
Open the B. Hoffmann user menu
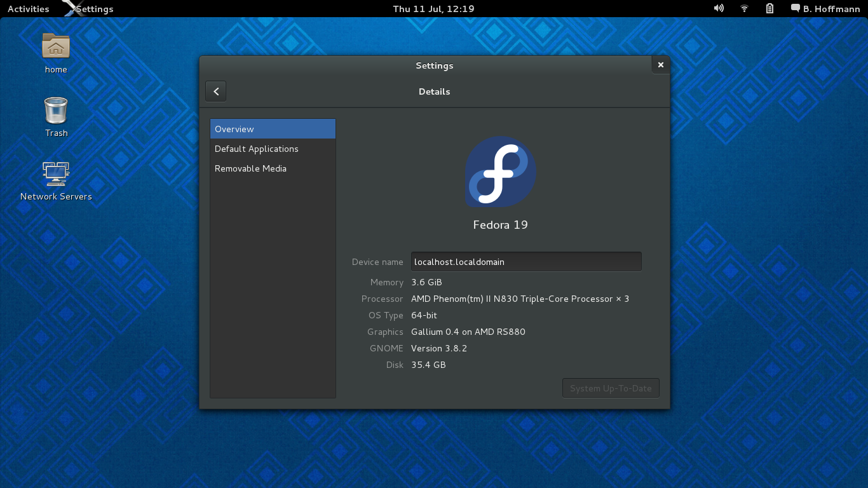tap(824, 8)
